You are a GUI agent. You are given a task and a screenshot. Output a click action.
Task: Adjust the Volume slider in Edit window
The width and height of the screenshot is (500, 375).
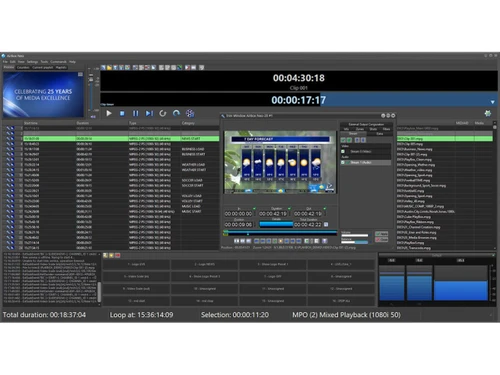click(x=355, y=235)
